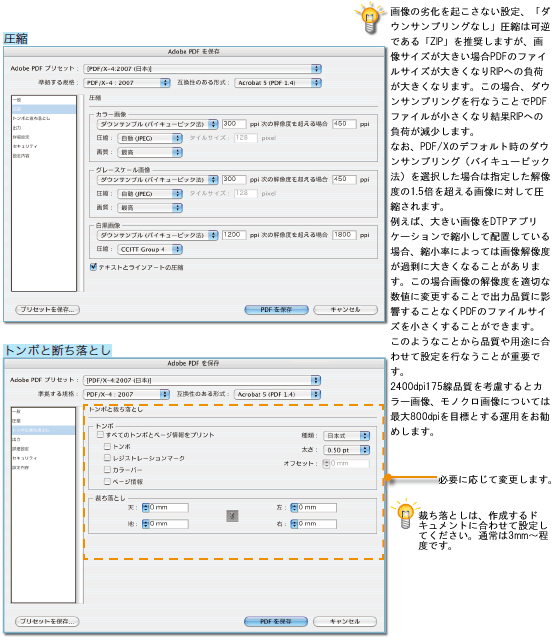Click the link-bleed-values chain icon
Screen dimensions: 555x641
pyautogui.click(x=232, y=516)
